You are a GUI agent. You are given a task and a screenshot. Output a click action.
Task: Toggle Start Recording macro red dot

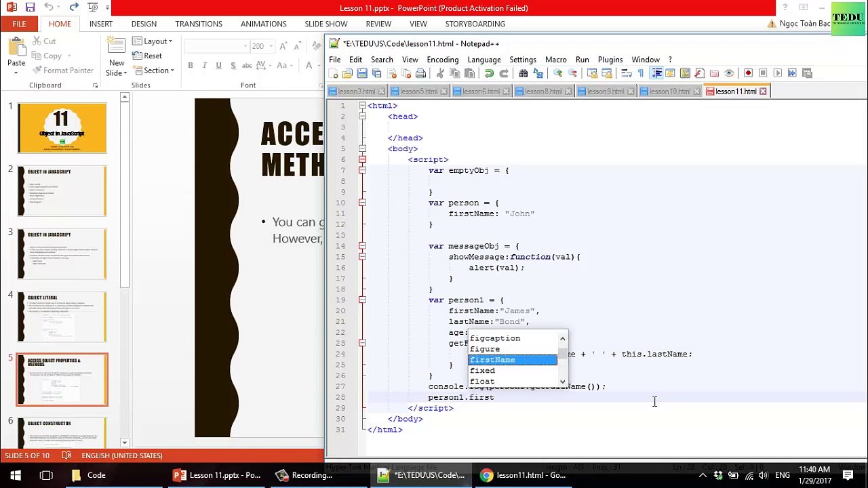[x=748, y=73]
